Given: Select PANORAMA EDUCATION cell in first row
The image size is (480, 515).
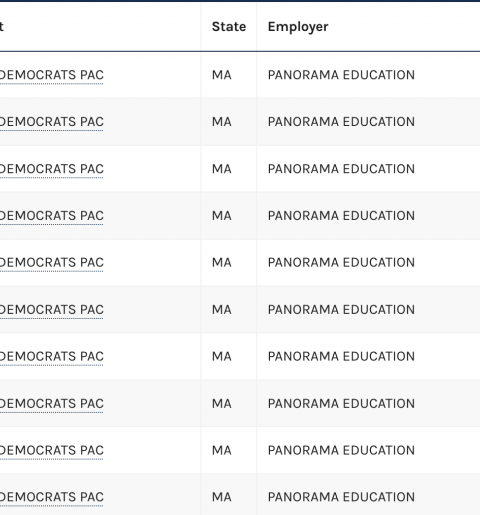Looking at the screenshot, I should [x=341, y=75].
